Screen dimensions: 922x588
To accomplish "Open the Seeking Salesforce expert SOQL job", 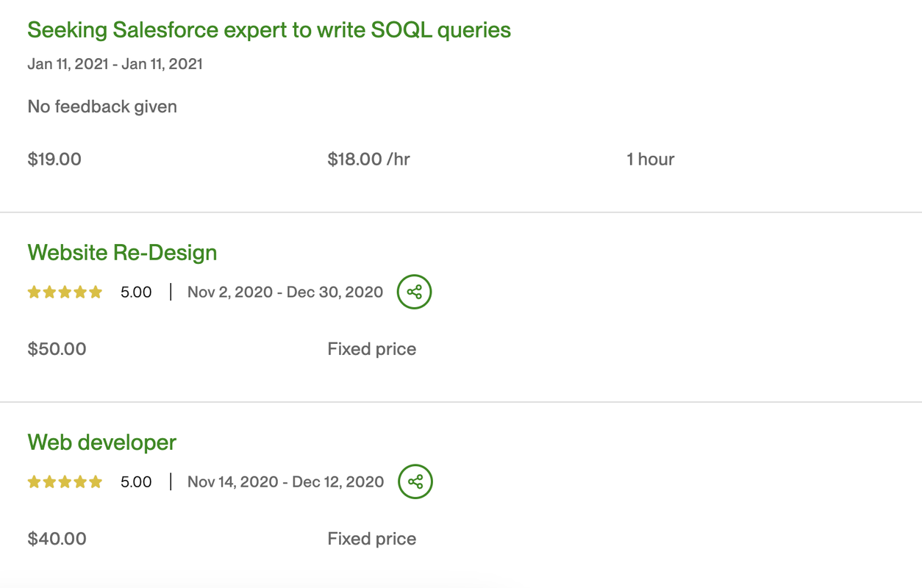I will coord(269,30).
